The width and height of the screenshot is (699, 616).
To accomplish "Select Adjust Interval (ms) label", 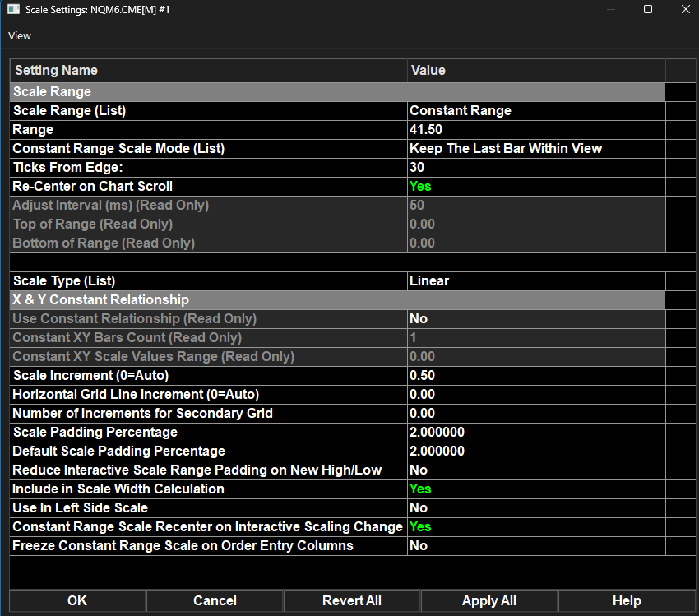I will [x=110, y=206].
